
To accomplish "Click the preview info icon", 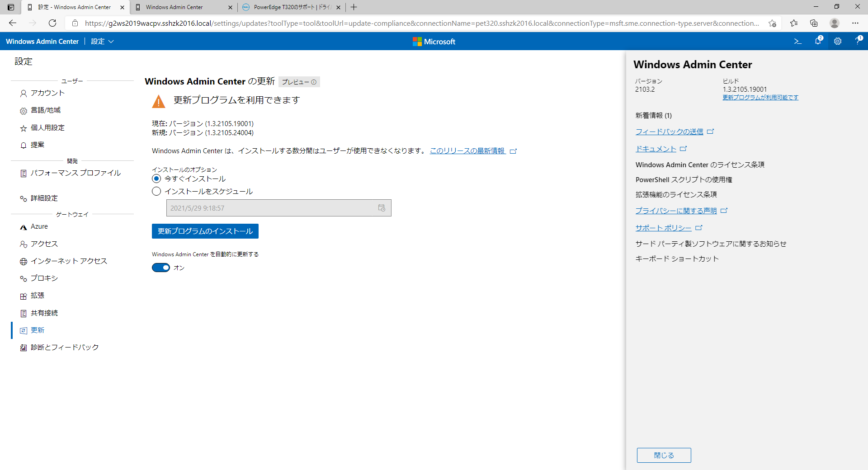I will (x=314, y=82).
